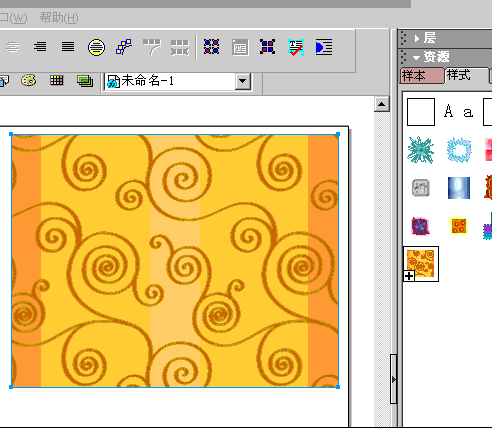Select the orange swirl pattern style thumbnail
The height and width of the screenshot is (428, 492).
point(421,264)
